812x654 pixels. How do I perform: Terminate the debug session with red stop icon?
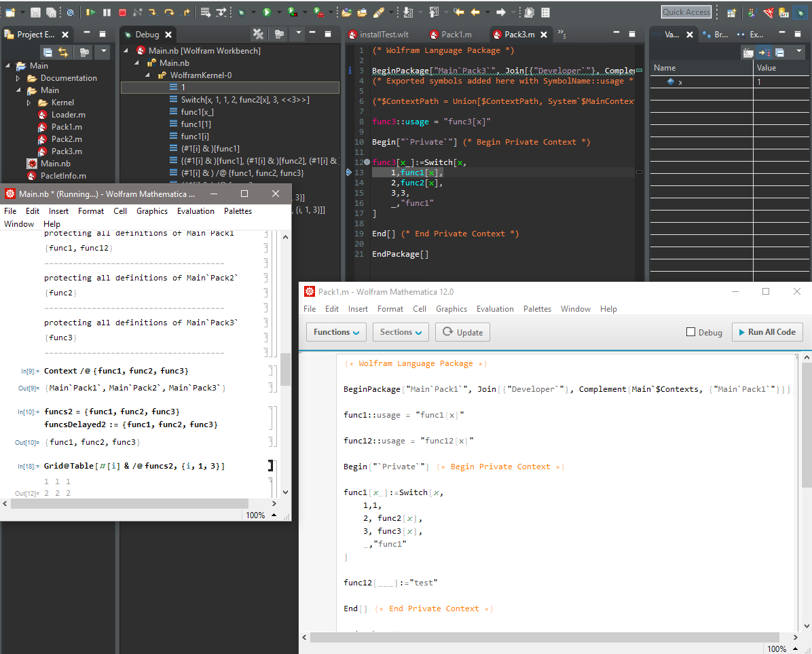click(x=122, y=12)
